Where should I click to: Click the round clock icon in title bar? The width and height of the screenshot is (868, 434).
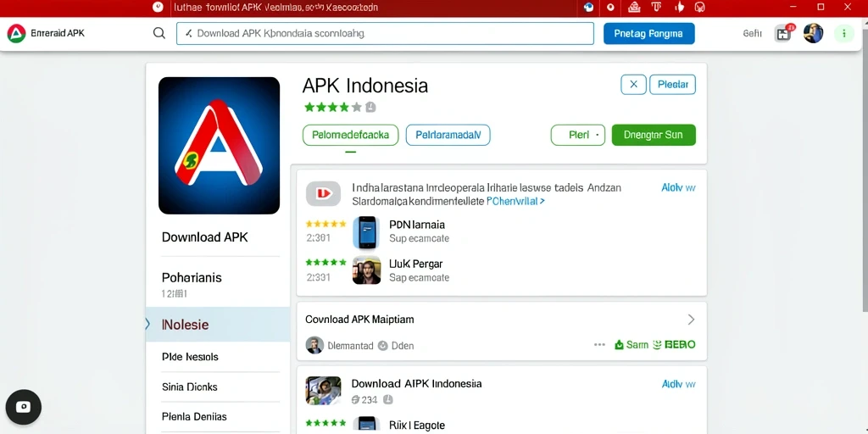pos(158,7)
